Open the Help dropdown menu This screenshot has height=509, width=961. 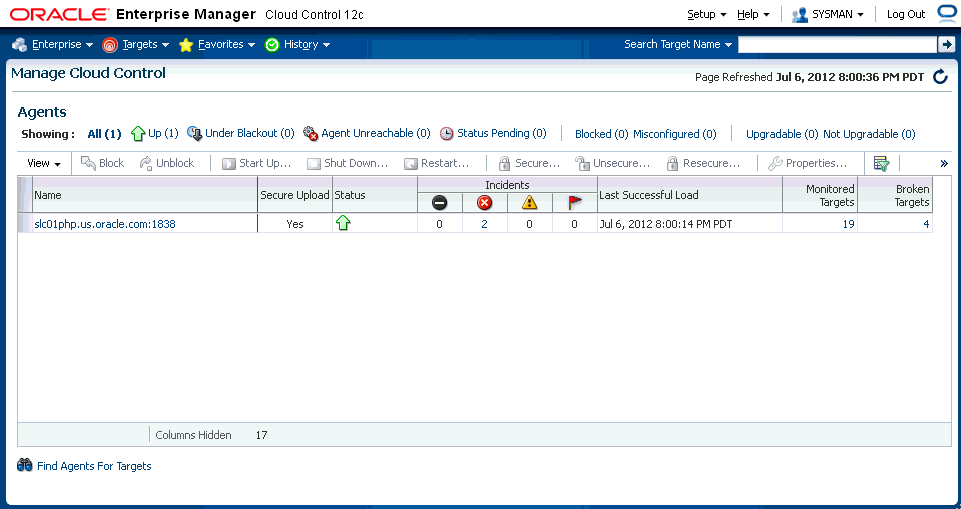[753, 14]
